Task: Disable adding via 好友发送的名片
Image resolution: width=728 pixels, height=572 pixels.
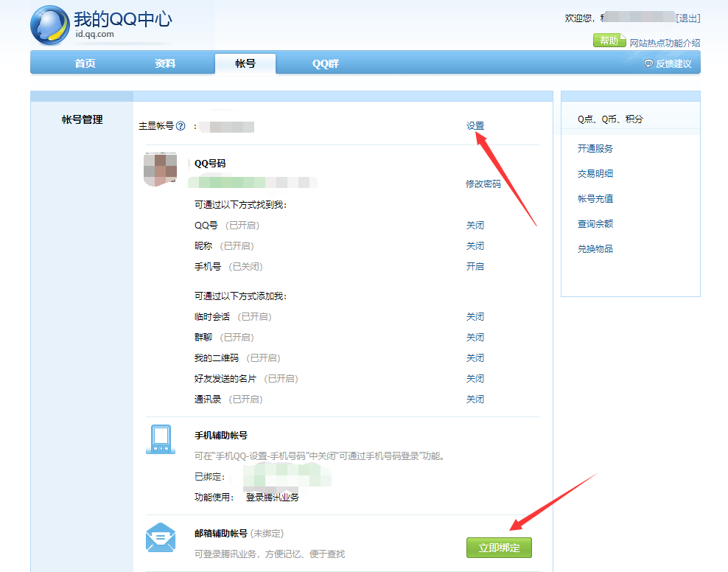Action: pos(475,378)
